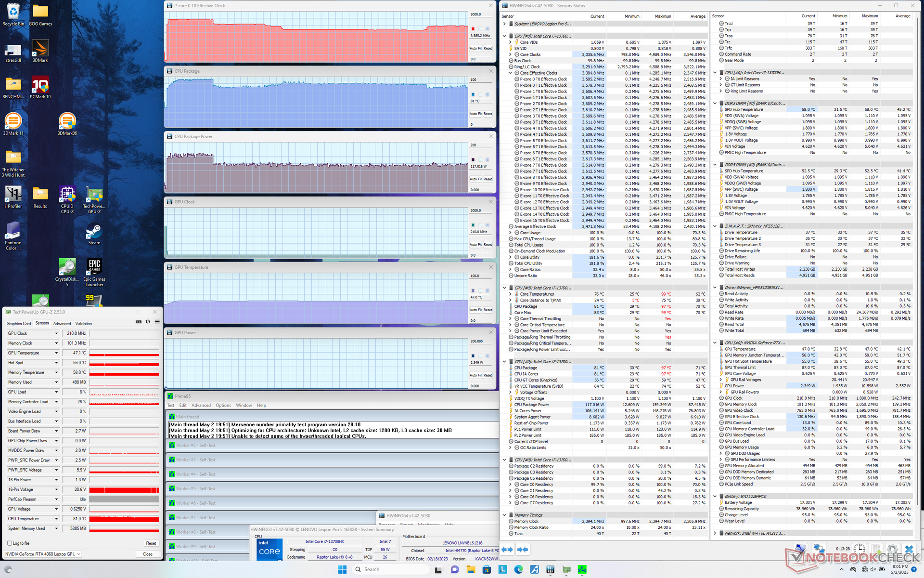
Task: Enable Log to file checkbox
Action: (10, 543)
